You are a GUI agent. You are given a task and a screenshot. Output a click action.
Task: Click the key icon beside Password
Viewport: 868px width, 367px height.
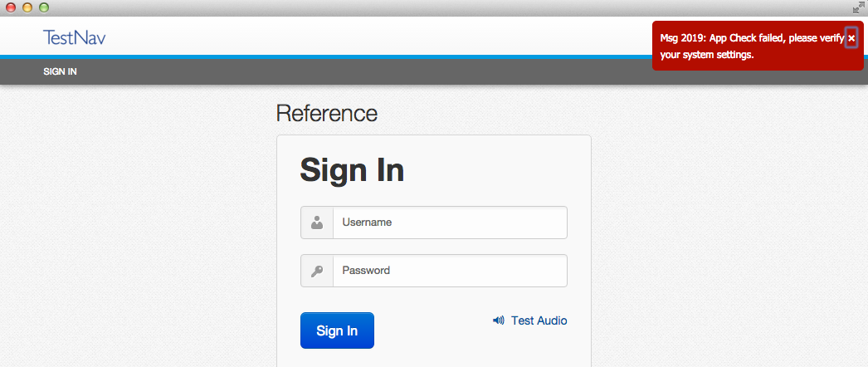pos(317,271)
